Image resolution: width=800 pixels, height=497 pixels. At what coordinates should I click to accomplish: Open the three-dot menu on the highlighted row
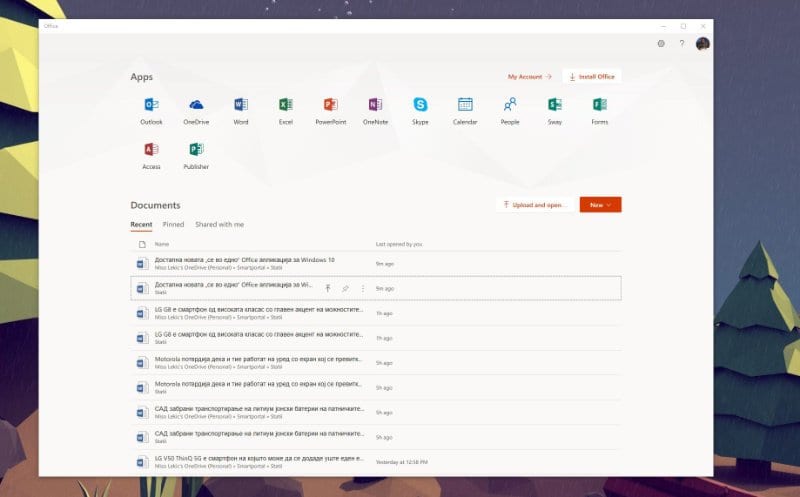point(363,288)
